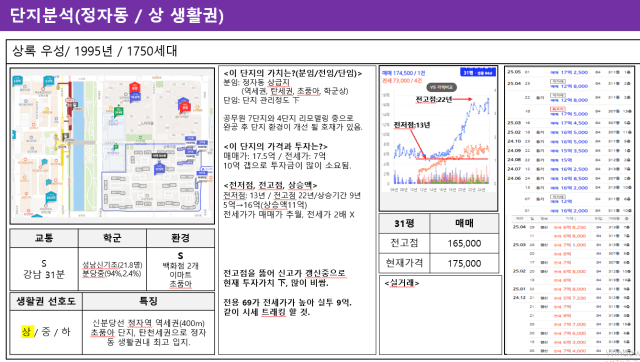Image resolution: width=640 pixels, height=362 pixels.
Task: Select the 175,000 price cell
Action: [x=464, y=263]
